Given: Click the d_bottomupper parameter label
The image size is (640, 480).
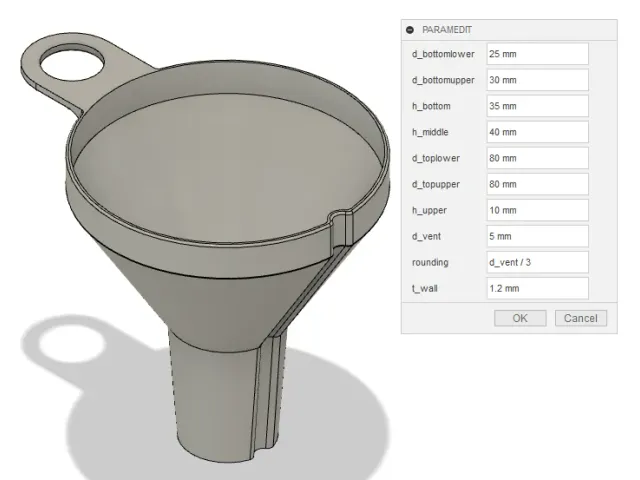Looking at the screenshot, I should [443, 80].
